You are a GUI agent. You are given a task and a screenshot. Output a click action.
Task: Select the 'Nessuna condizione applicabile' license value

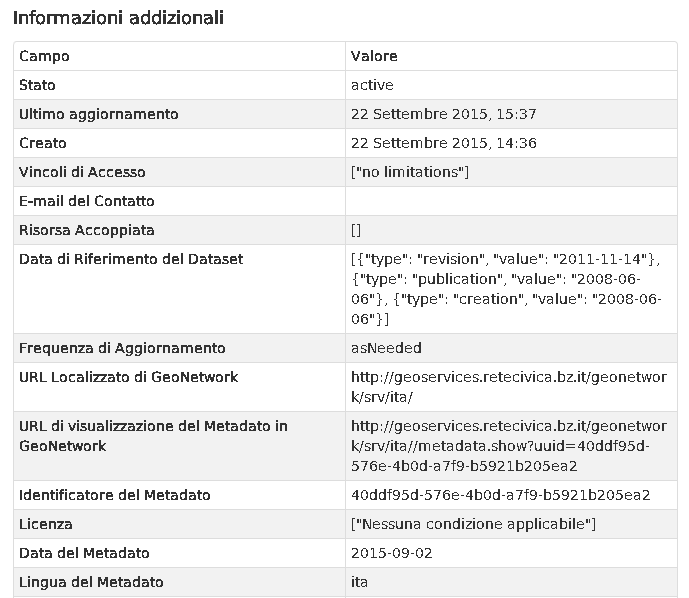[474, 524]
